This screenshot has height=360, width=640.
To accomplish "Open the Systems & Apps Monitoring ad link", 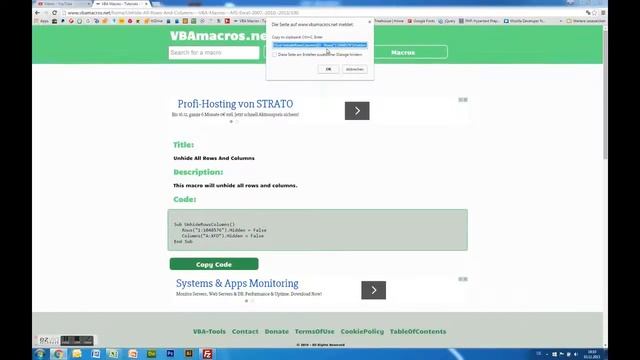I will (237, 283).
